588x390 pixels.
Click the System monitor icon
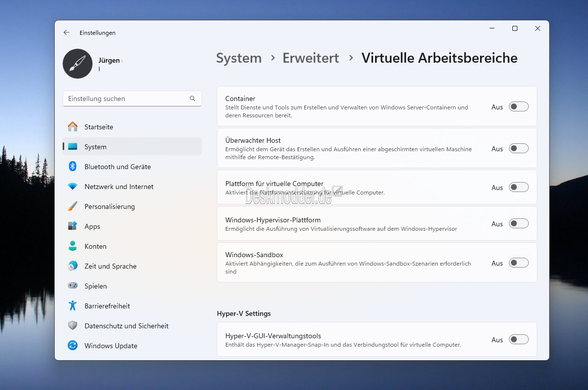pyautogui.click(x=73, y=147)
